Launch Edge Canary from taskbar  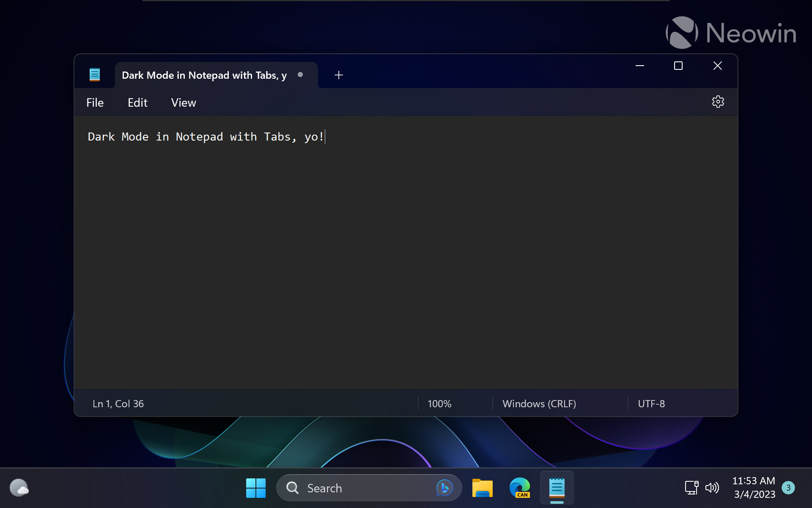click(520, 488)
